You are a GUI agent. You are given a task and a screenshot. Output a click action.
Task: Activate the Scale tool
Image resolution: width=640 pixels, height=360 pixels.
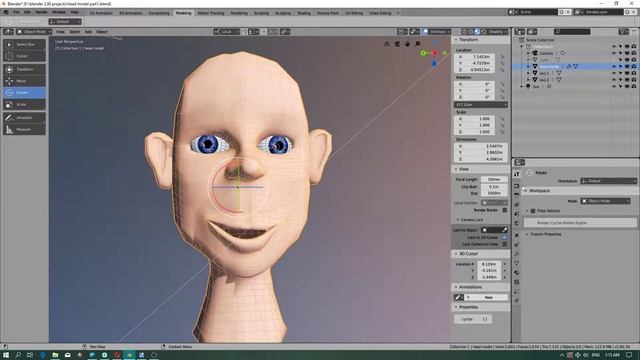(24, 104)
